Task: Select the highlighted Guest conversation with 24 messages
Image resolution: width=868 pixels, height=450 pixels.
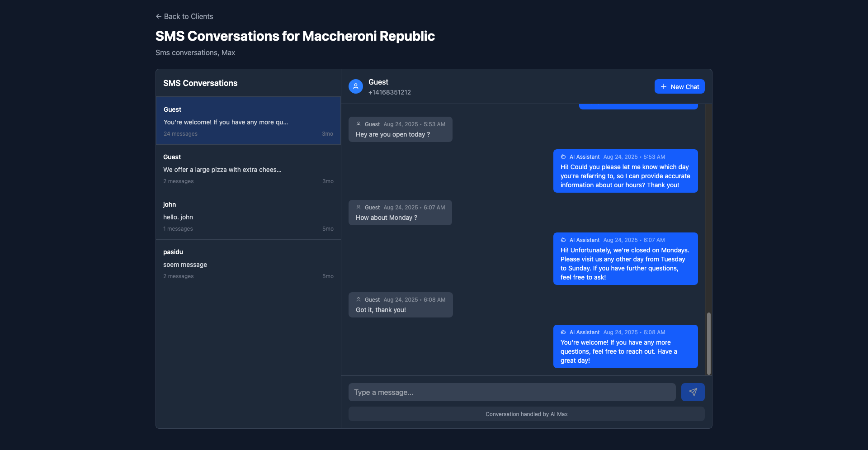Action: click(248, 121)
